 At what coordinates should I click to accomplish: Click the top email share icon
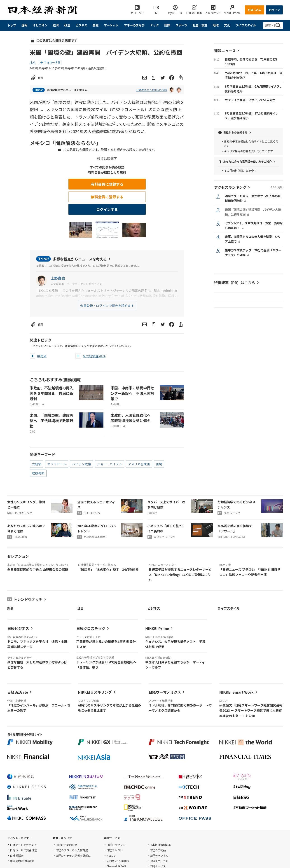(145, 78)
